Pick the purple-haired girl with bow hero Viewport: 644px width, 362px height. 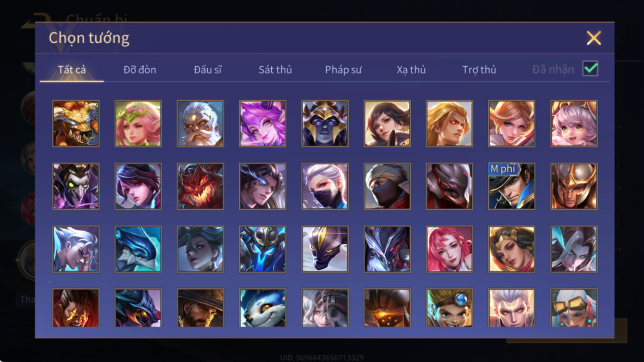pos(263,124)
